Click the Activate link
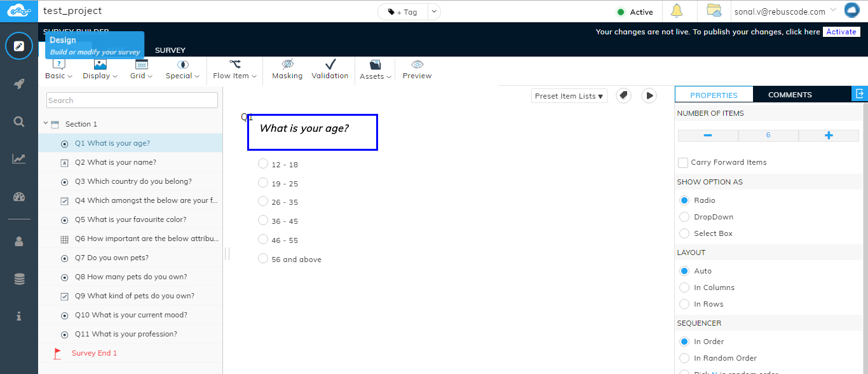This screenshot has height=374, width=868. (841, 32)
